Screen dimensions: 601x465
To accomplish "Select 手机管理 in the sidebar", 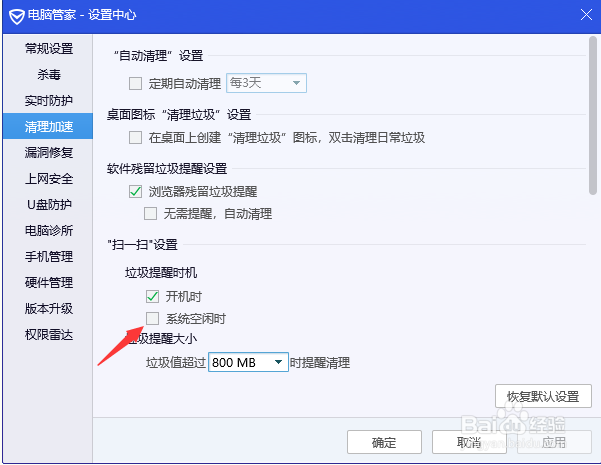I will click(x=49, y=256).
